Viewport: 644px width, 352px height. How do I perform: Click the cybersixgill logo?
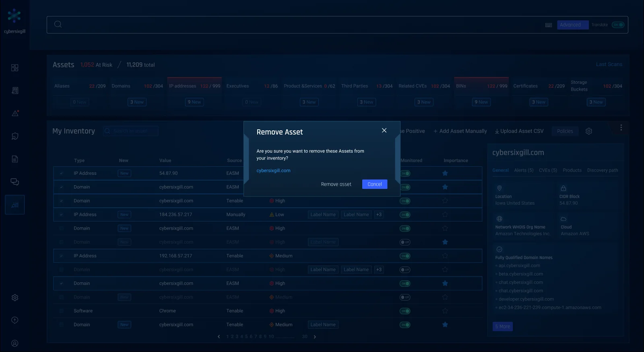click(x=14, y=21)
